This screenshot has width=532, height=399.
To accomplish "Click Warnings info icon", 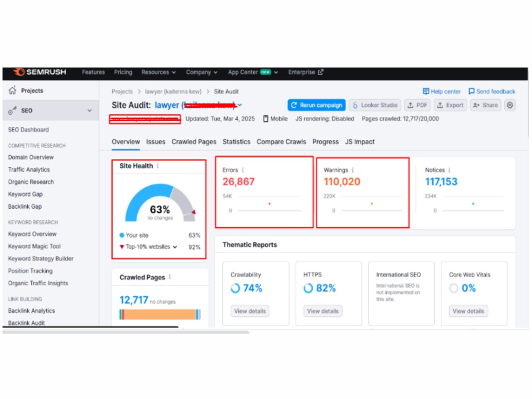I will click(353, 170).
